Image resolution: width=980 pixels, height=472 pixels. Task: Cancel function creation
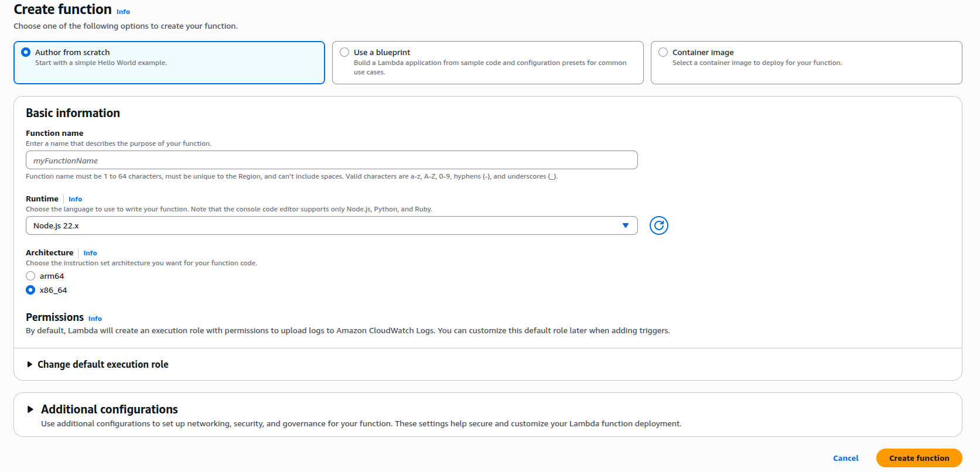pyautogui.click(x=846, y=458)
